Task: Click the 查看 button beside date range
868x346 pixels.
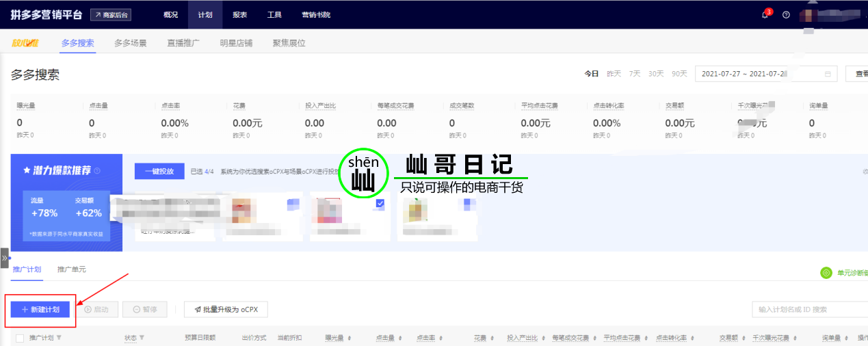Action: [858, 74]
